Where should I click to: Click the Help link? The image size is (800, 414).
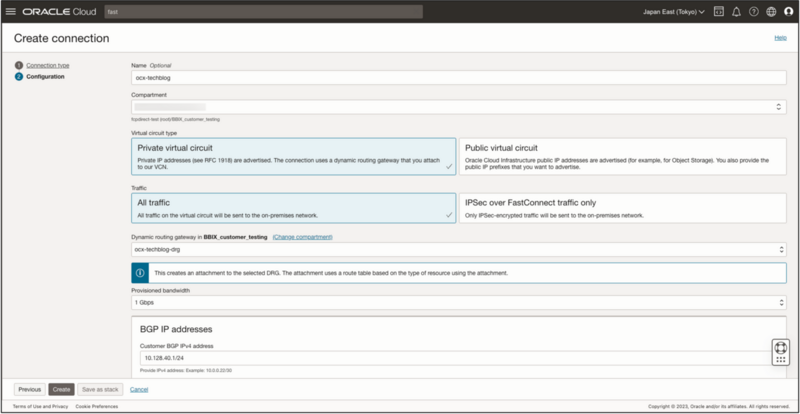point(780,38)
